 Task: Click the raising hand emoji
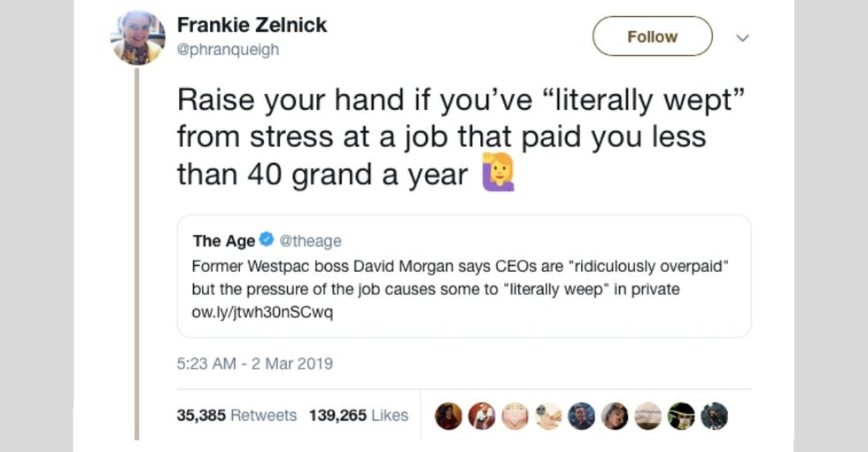[497, 173]
